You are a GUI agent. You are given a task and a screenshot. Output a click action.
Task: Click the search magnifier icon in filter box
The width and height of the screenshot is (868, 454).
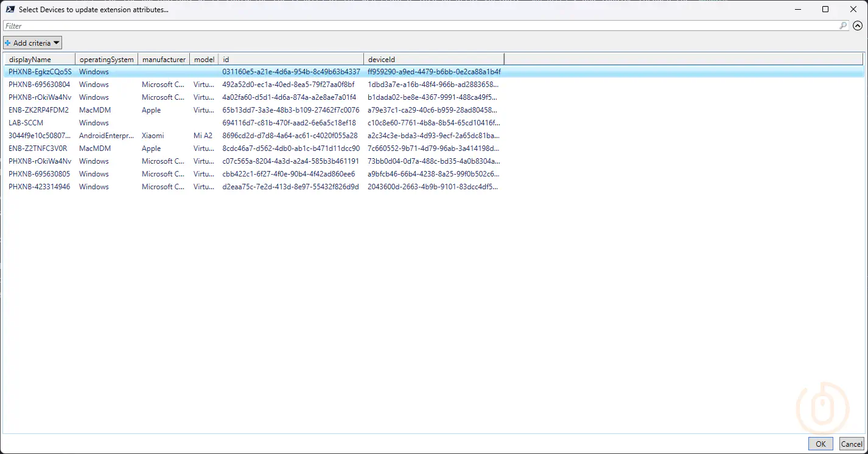pyautogui.click(x=842, y=26)
